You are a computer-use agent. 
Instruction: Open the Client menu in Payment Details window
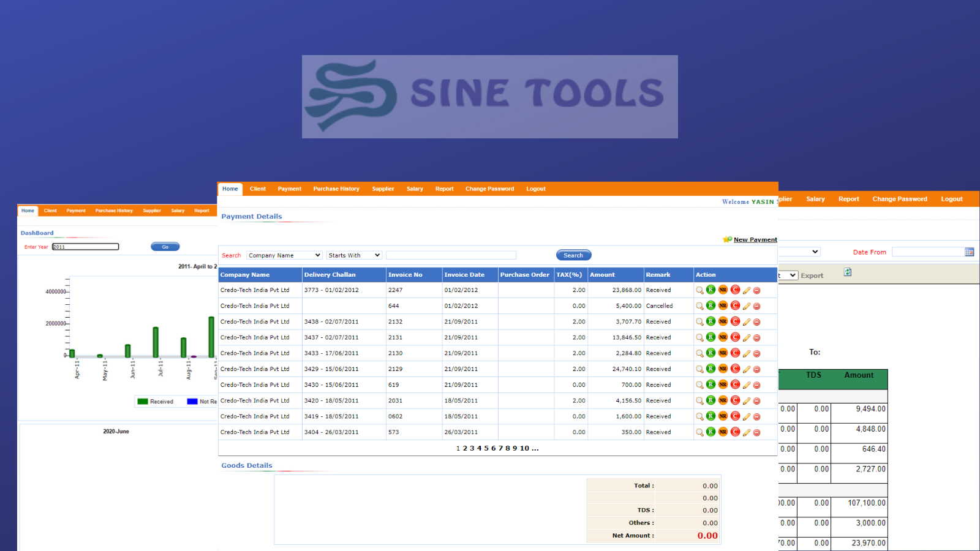258,189
